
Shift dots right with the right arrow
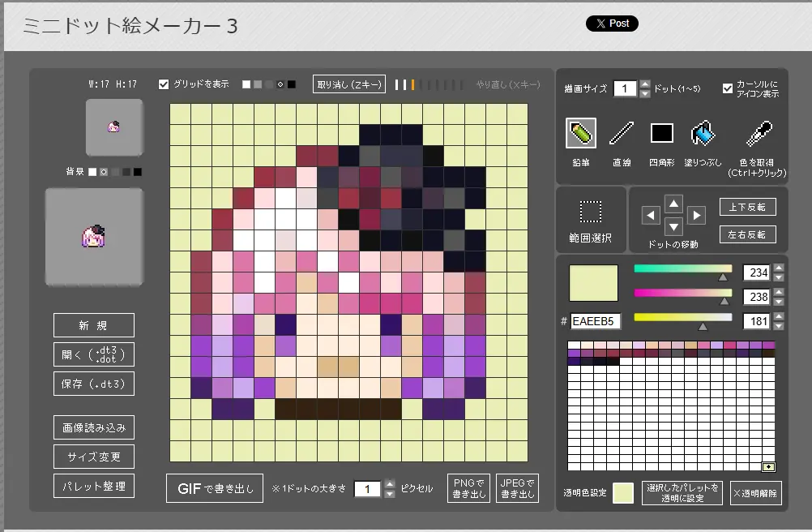pos(696,215)
